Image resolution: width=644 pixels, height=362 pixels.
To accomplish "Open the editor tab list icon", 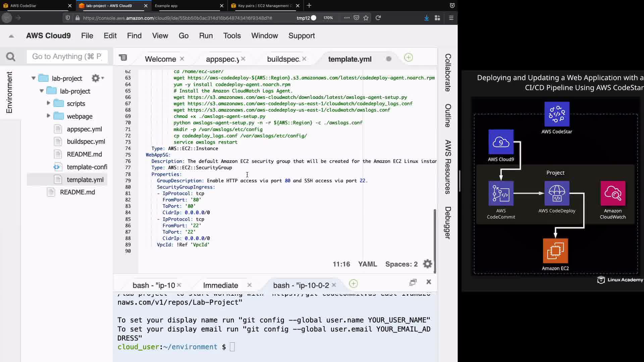I will coord(123,58).
